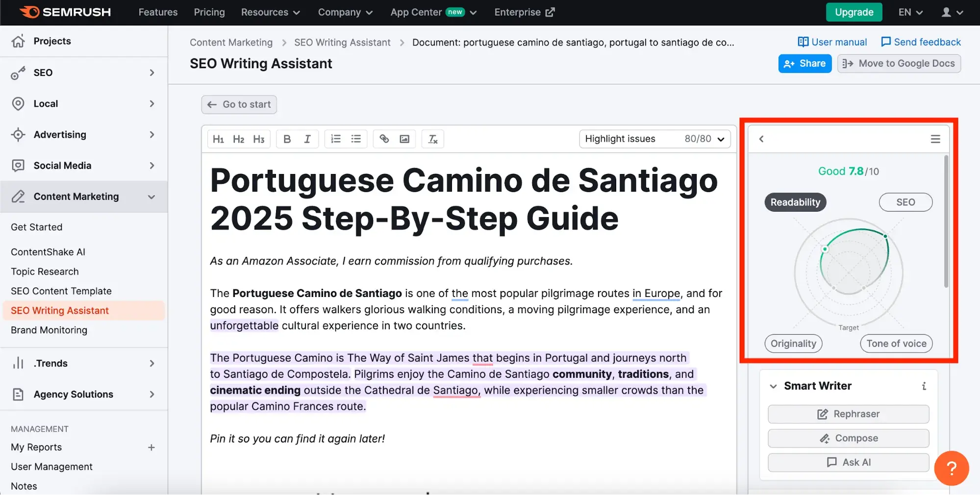The width and height of the screenshot is (980, 495).
Task: Collapse the Content Marketing section
Action: 152,197
